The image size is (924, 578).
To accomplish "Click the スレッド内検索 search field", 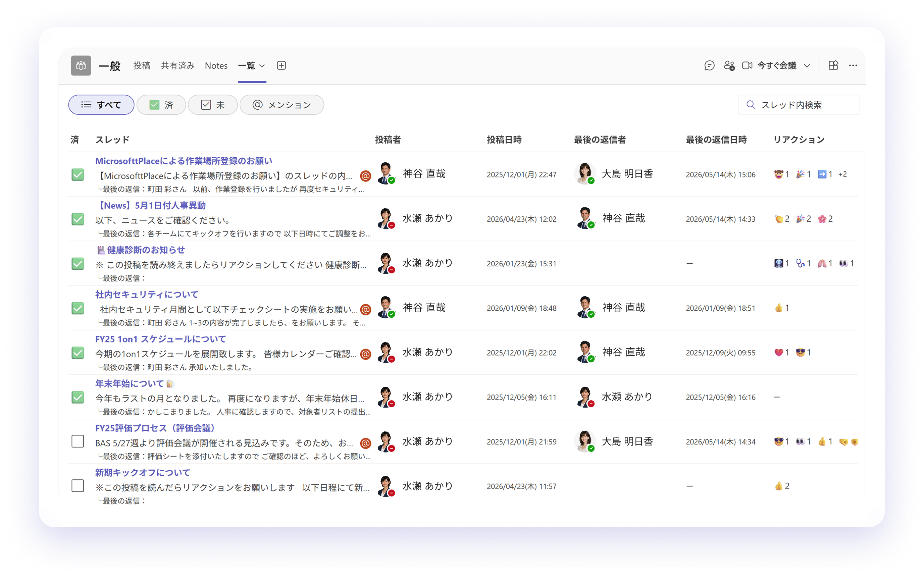I will 799,105.
